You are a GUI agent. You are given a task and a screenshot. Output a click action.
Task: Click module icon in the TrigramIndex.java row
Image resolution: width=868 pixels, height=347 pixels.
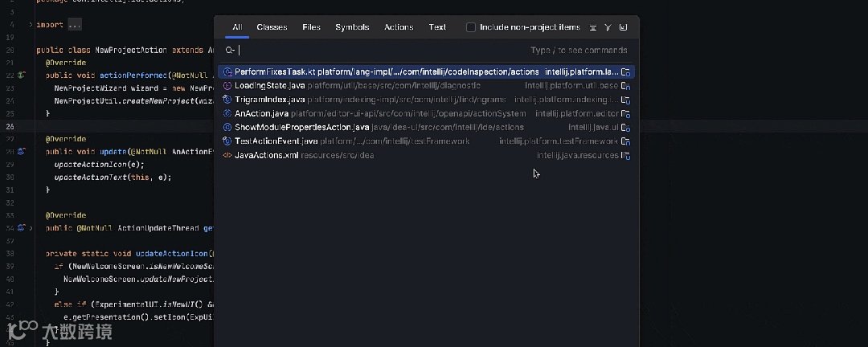click(x=625, y=100)
